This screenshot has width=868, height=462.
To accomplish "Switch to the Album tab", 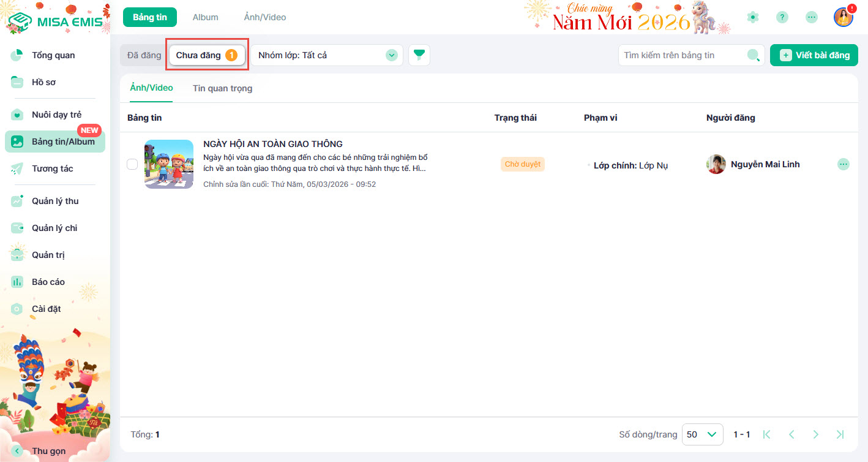I will [x=205, y=17].
